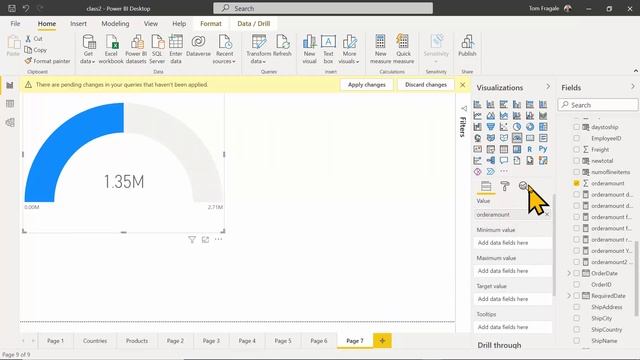Uncheck the orderamount field
Image resolution: width=640 pixels, height=360 pixels.
click(576, 183)
